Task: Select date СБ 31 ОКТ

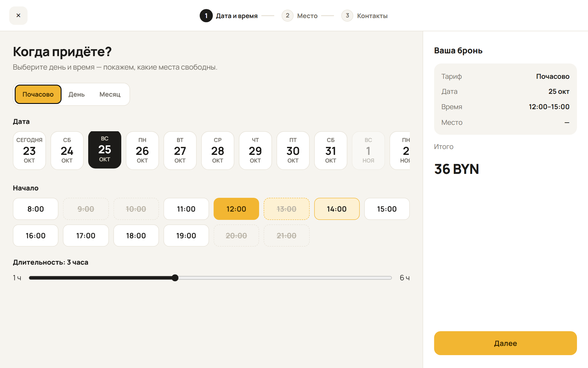Action: tap(331, 151)
